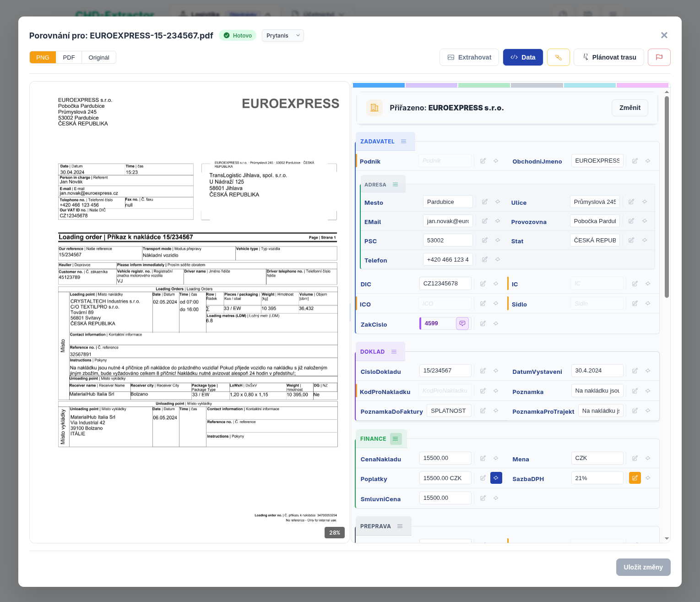Click into the empty Podnik input field

(445, 161)
